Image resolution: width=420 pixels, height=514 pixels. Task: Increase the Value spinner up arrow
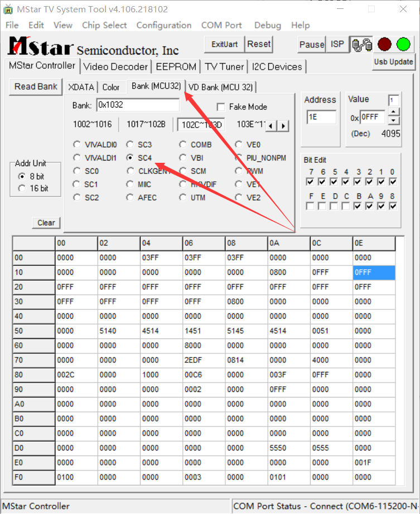point(394,112)
